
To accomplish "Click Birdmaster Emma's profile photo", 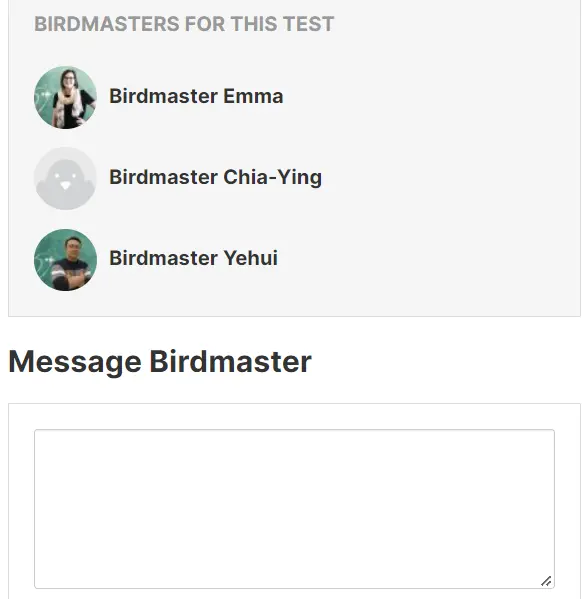I will pos(65,97).
